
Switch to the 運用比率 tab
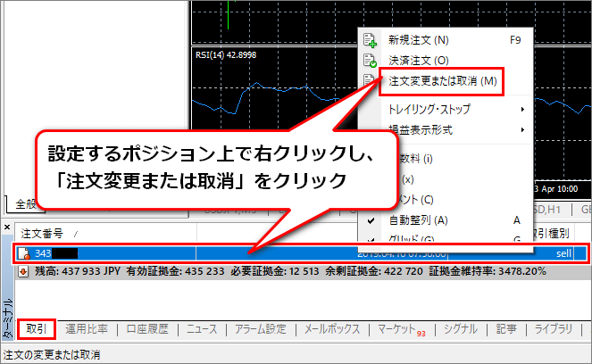tap(87, 329)
